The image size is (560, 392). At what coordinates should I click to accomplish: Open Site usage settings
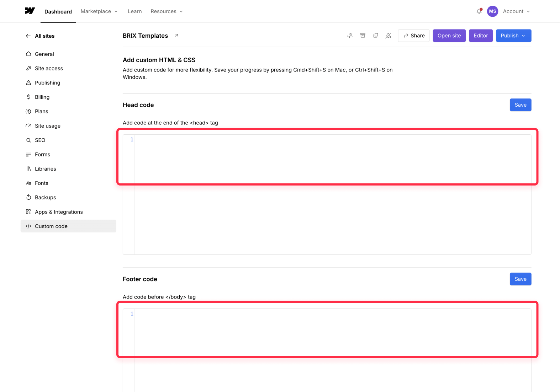[x=68, y=126]
